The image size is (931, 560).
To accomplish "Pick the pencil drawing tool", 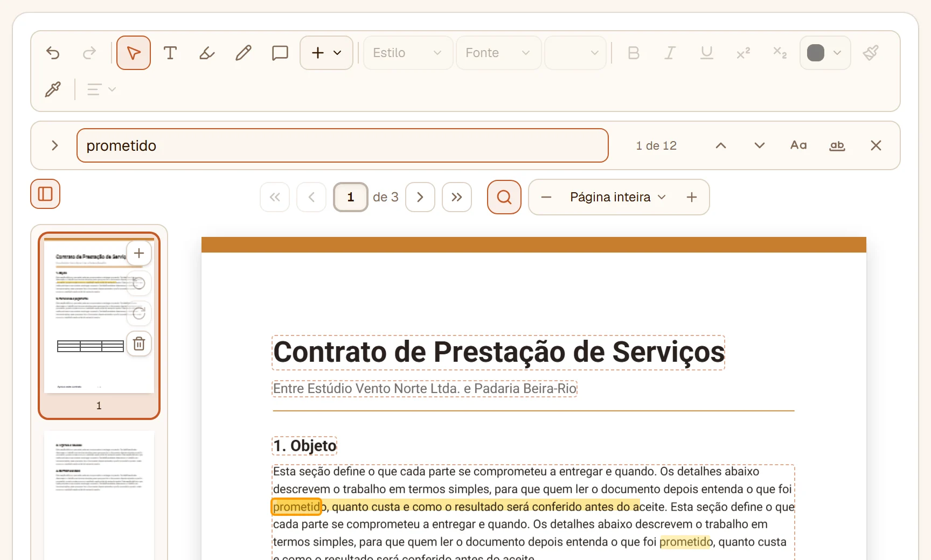I will 244,53.
